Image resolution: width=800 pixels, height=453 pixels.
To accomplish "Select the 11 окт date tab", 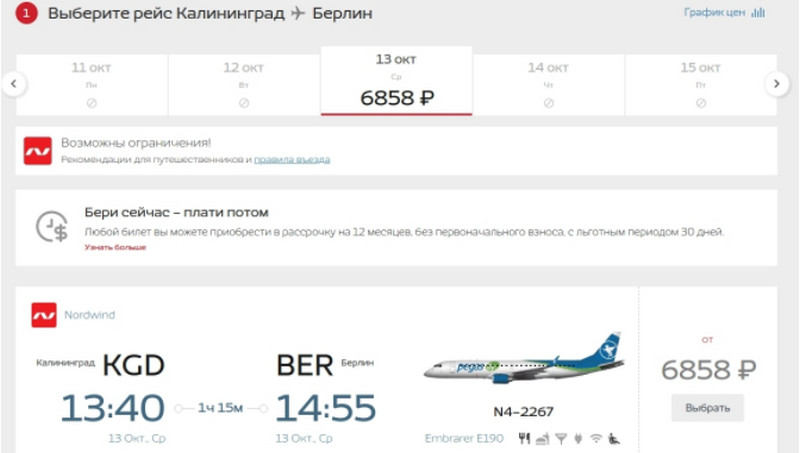I will pos(92,85).
